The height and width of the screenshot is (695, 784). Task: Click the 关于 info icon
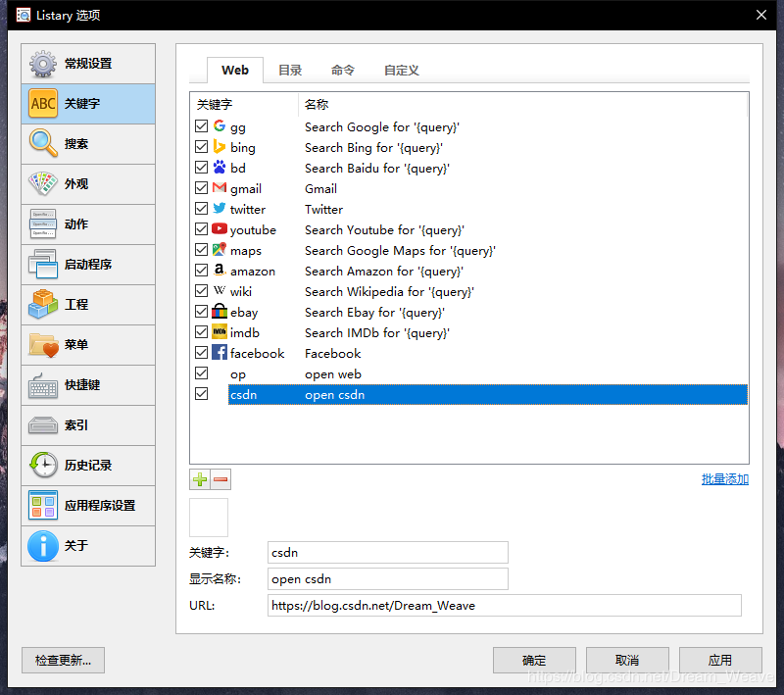[87, 546]
